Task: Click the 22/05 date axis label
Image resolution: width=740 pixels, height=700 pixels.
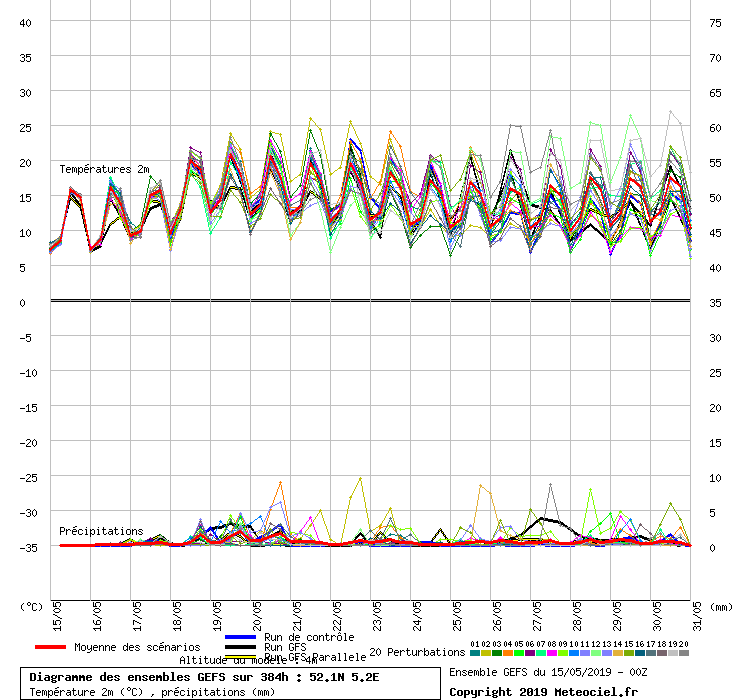Action: pos(337,616)
